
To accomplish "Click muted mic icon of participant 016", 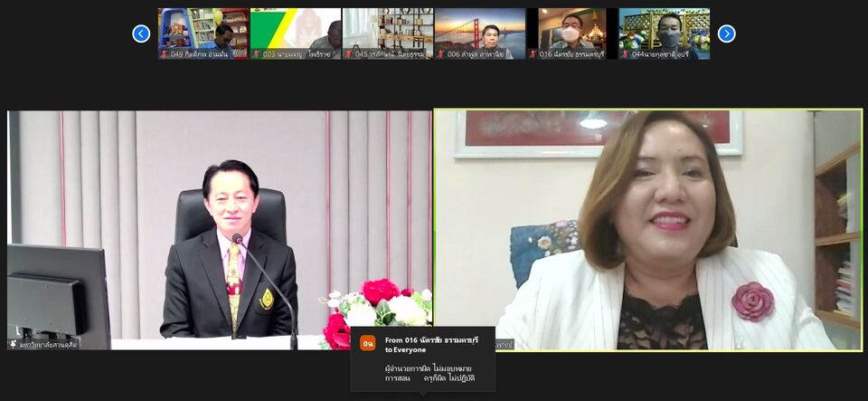I will click(x=533, y=54).
